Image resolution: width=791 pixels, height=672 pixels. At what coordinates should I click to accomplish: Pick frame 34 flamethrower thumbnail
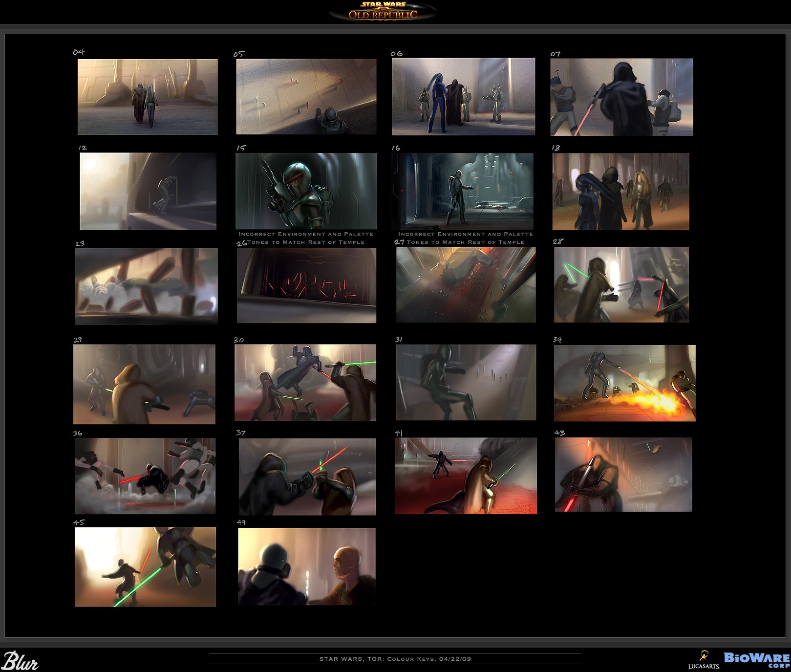pyautogui.click(x=625, y=383)
